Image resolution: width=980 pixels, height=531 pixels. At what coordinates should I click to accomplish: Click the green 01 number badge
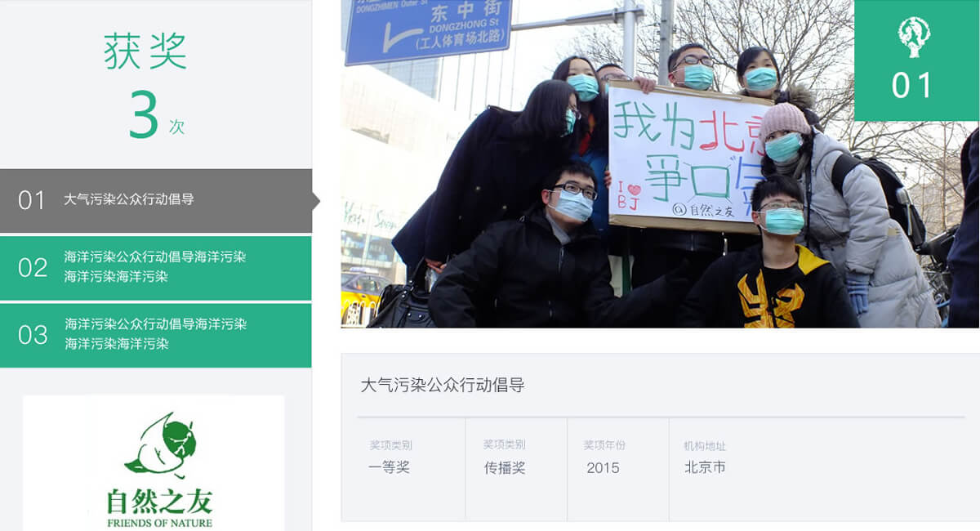(916, 60)
